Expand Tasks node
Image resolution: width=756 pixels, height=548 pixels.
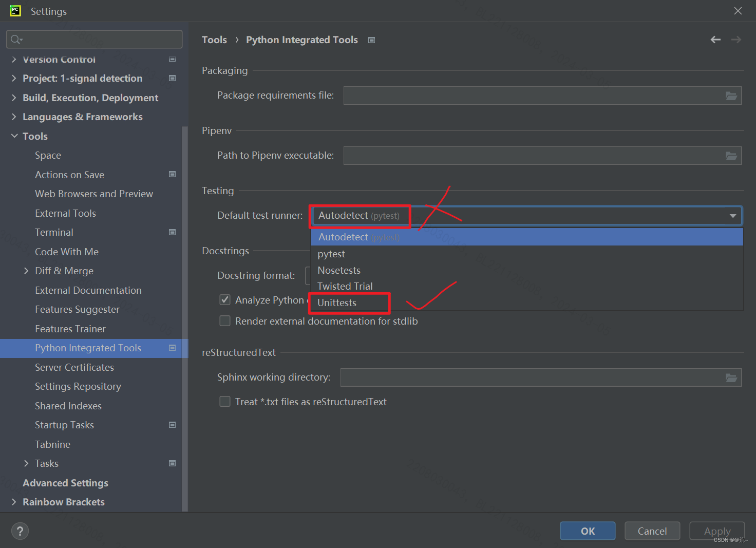pos(26,463)
